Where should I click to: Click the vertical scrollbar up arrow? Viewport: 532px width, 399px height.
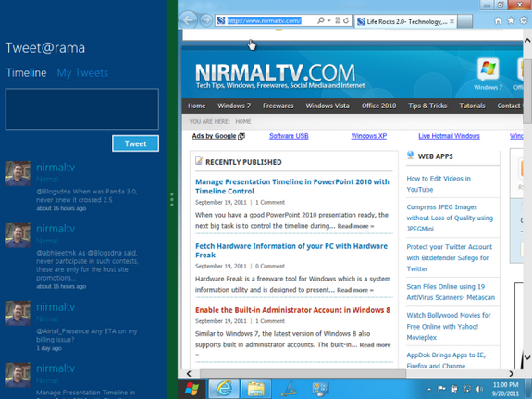[527, 41]
